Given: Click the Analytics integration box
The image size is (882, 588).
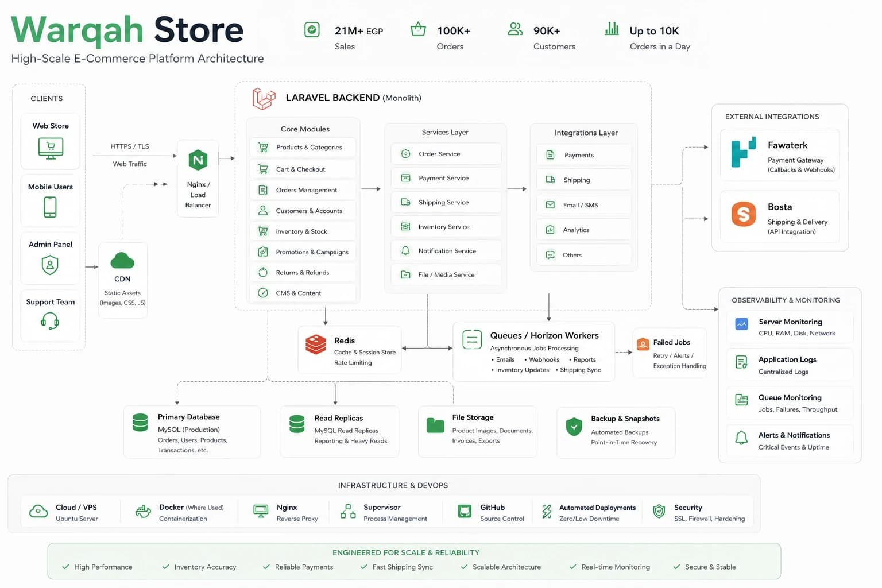Looking at the screenshot, I should [x=584, y=230].
